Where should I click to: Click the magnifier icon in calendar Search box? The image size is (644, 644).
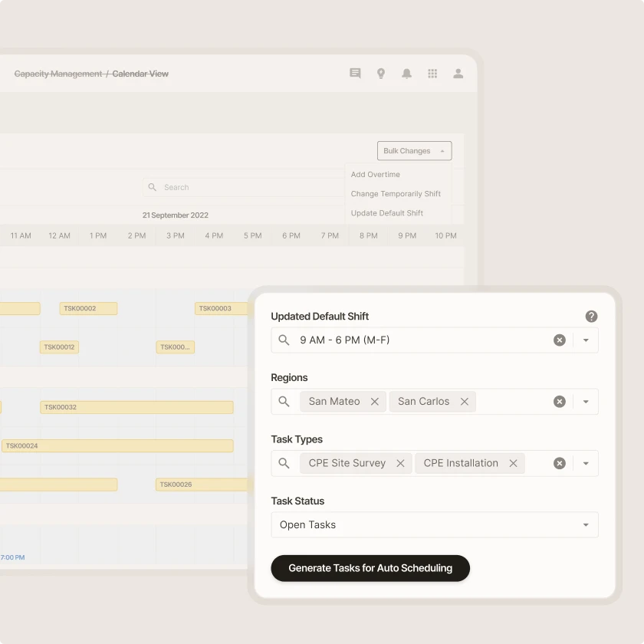coord(153,187)
